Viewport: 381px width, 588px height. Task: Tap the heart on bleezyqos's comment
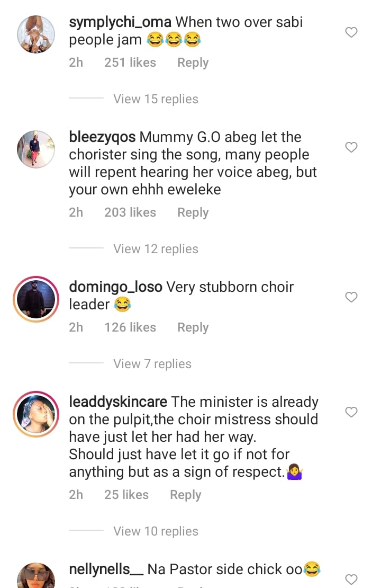(x=351, y=147)
